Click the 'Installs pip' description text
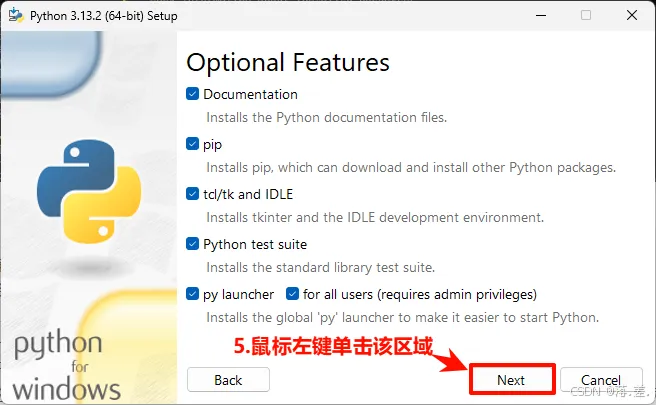 click(410, 167)
